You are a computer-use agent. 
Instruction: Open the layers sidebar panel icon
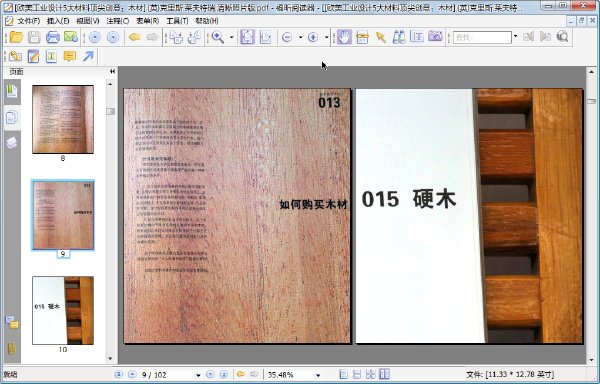tap(12, 143)
